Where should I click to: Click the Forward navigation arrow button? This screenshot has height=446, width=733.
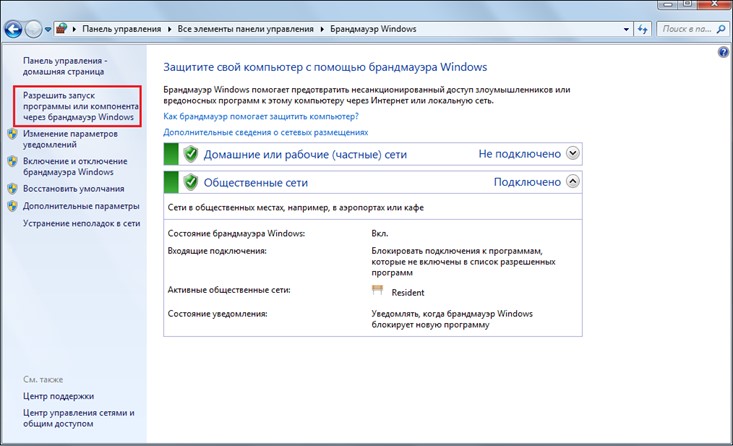[33, 29]
